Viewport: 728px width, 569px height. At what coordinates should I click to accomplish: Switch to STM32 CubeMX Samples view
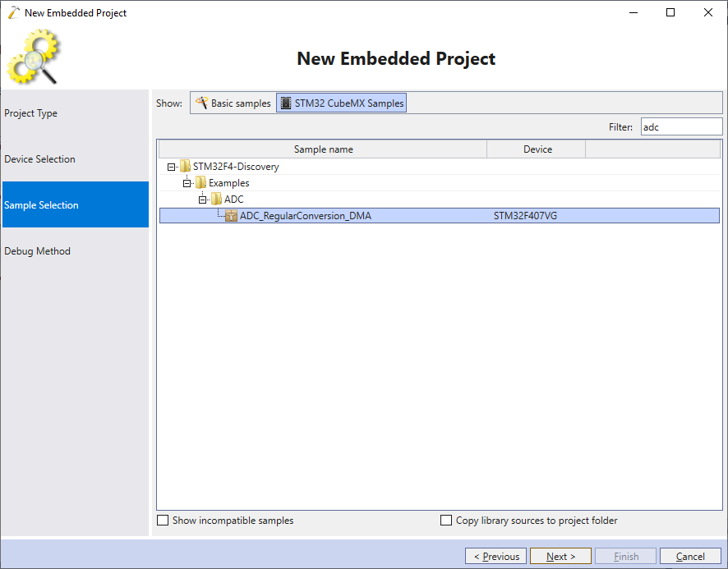pos(341,103)
